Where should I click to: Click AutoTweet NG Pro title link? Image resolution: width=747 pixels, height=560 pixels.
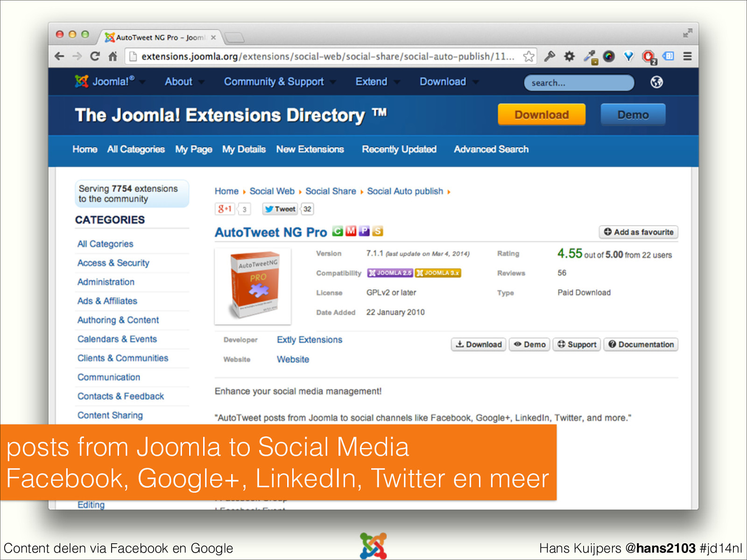click(271, 232)
